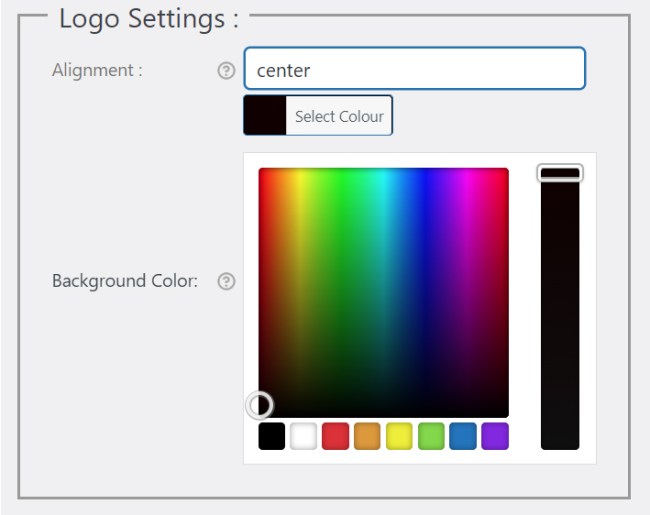This screenshot has width=650, height=515.
Task: Click the "Background Color:" label
Action: pos(125,281)
